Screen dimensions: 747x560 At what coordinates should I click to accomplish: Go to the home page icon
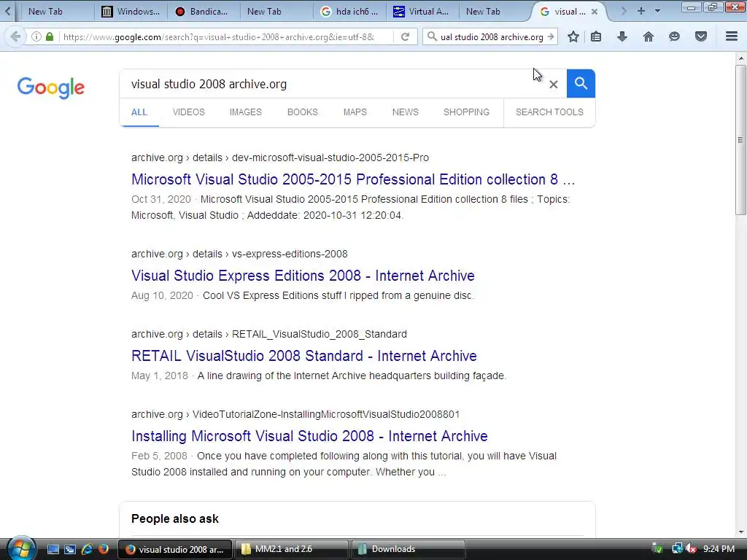[x=649, y=36]
